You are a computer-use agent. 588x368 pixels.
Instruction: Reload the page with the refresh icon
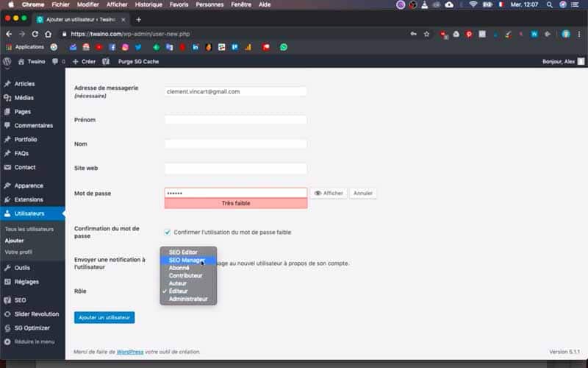35,34
